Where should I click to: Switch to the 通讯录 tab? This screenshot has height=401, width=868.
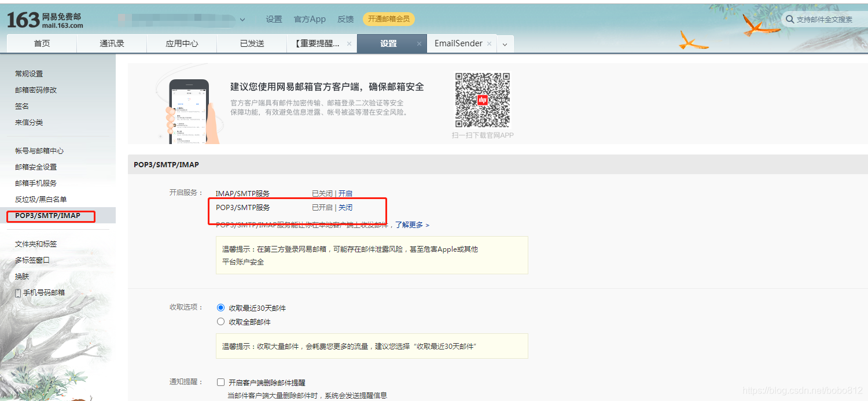point(112,43)
